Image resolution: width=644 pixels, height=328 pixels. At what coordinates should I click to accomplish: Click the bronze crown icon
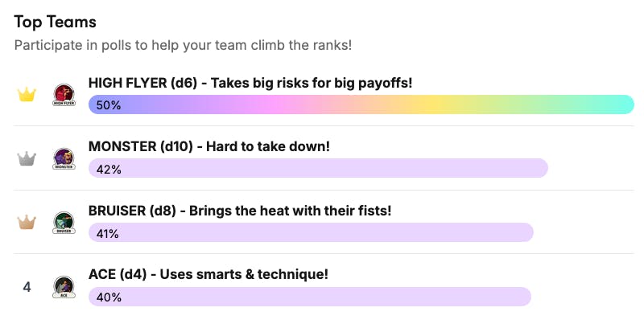(27, 222)
